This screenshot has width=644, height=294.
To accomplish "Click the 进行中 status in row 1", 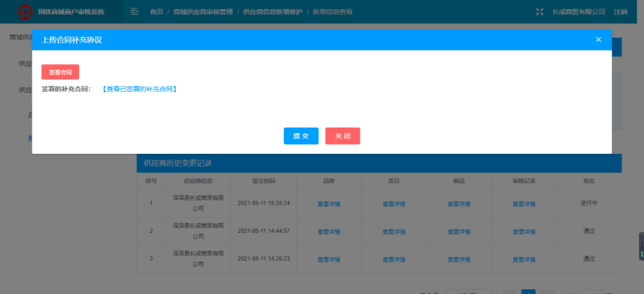I will click(x=589, y=203).
